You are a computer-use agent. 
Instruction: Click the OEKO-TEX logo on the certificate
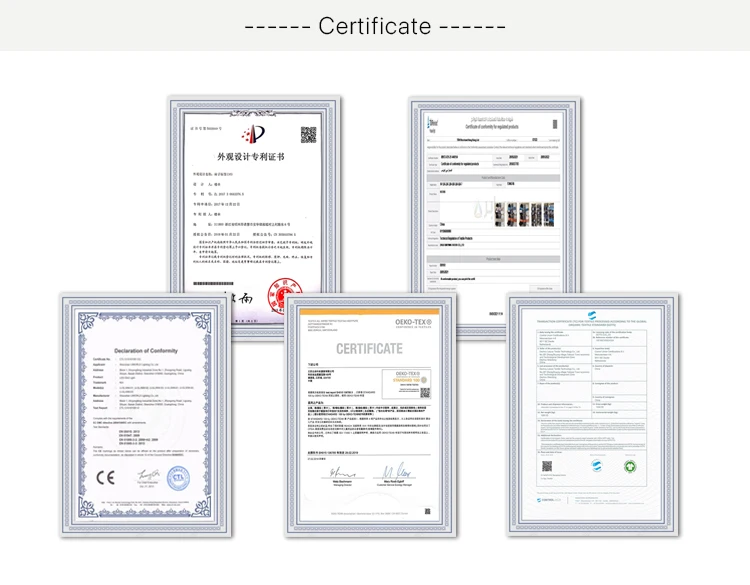pyautogui.click(x=413, y=323)
